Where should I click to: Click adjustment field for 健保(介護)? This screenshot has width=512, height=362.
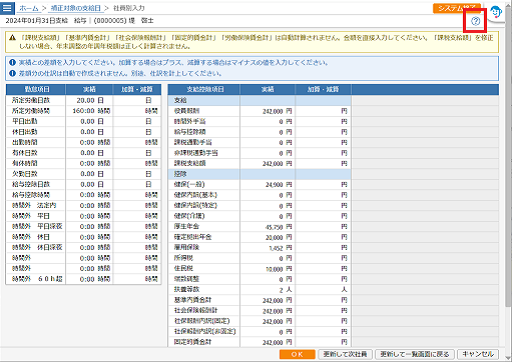pyautogui.click(x=323, y=216)
